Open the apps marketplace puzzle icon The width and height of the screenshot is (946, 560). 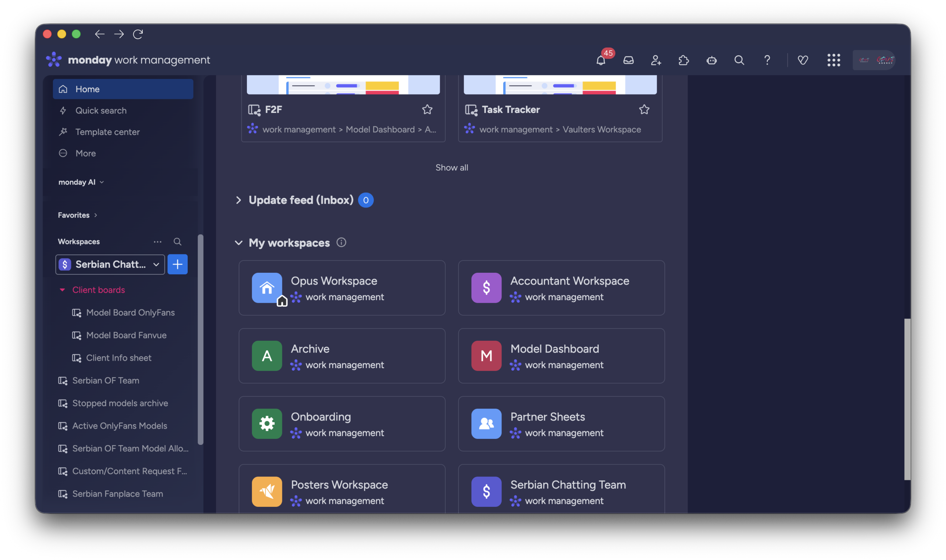click(684, 61)
